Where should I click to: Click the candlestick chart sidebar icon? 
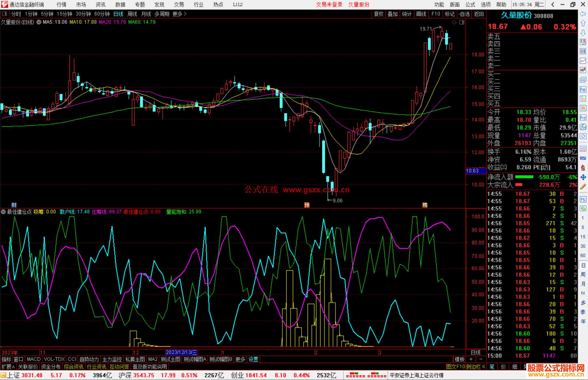point(583,70)
